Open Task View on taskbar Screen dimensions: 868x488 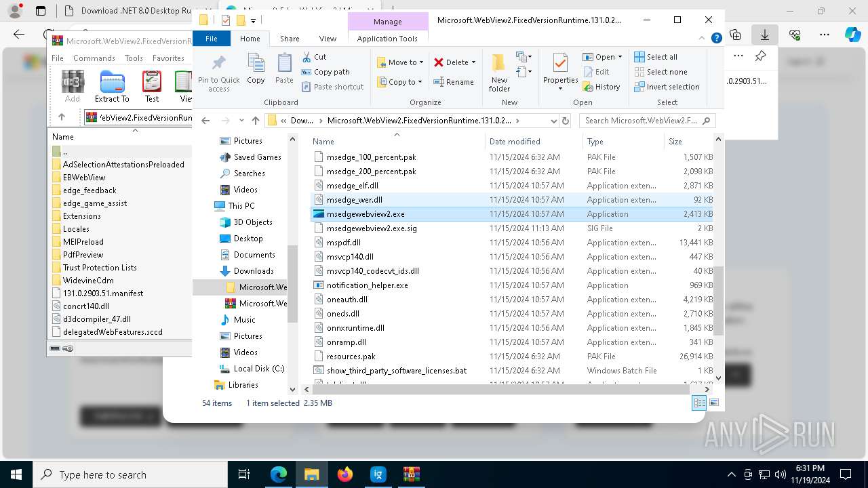[244, 474]
